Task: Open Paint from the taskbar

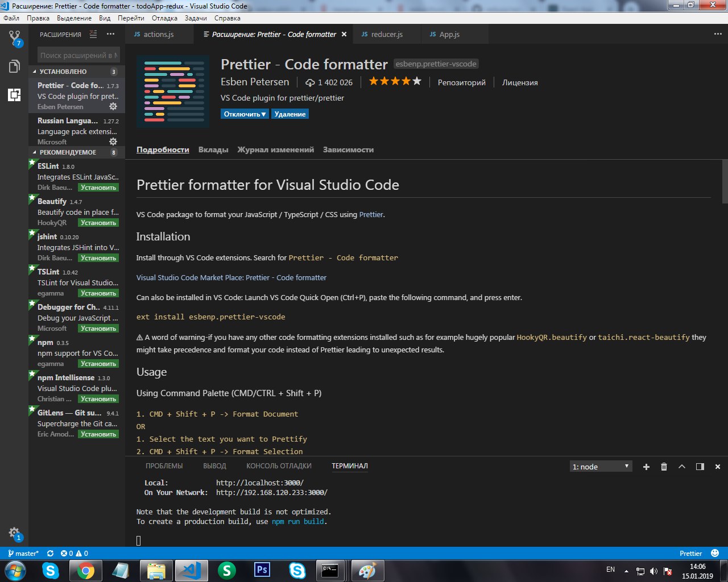Action: [x=367, y=570]
